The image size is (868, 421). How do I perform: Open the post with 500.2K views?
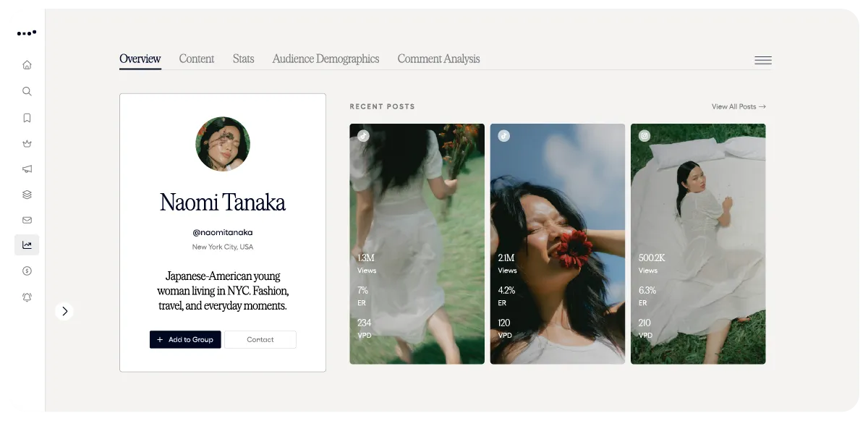(x=698, y=244)
